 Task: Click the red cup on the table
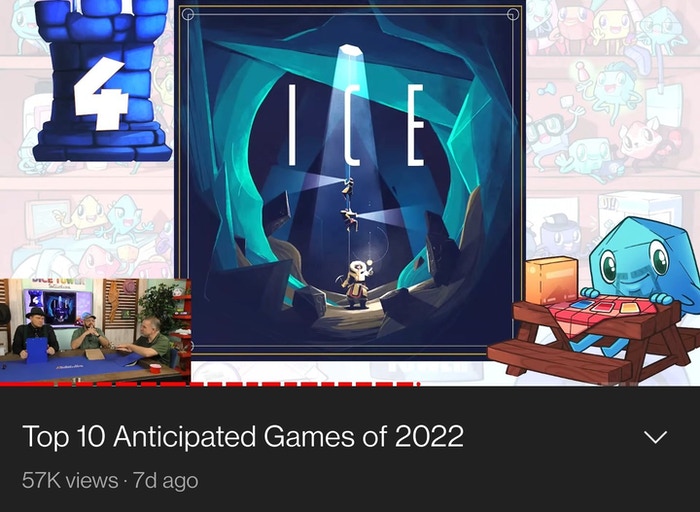[155, 368]
